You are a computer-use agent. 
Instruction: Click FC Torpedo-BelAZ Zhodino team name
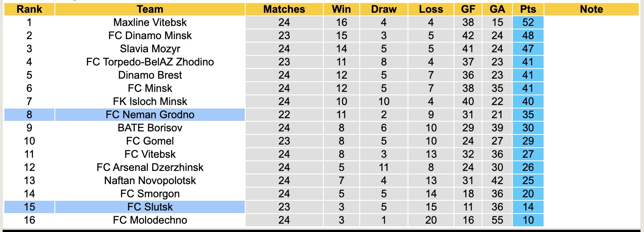pyautogui.click(x=150, y=62)
